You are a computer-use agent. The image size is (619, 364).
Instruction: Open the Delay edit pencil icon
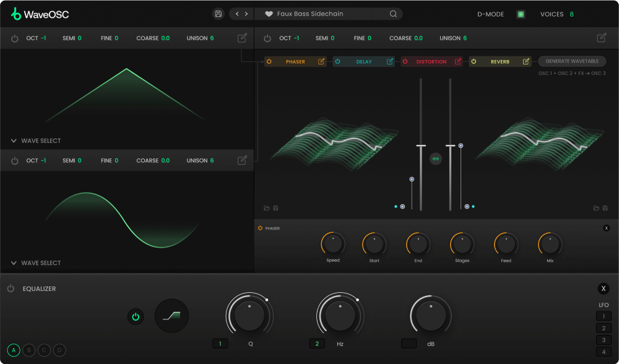(389, 61)
